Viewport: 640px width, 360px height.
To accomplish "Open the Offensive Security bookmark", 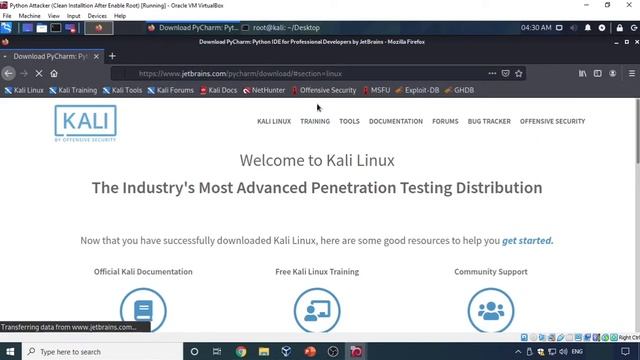I will [x=324, y=90].
